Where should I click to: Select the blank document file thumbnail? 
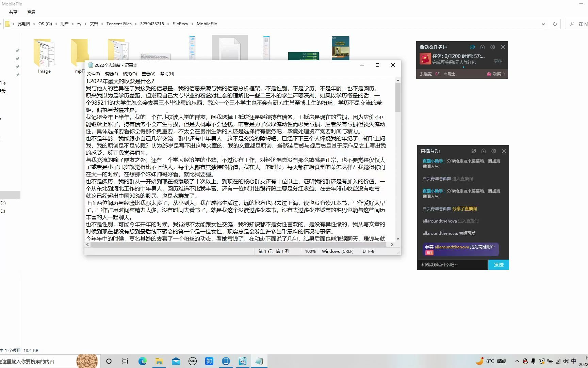click(x=230, y=48)
